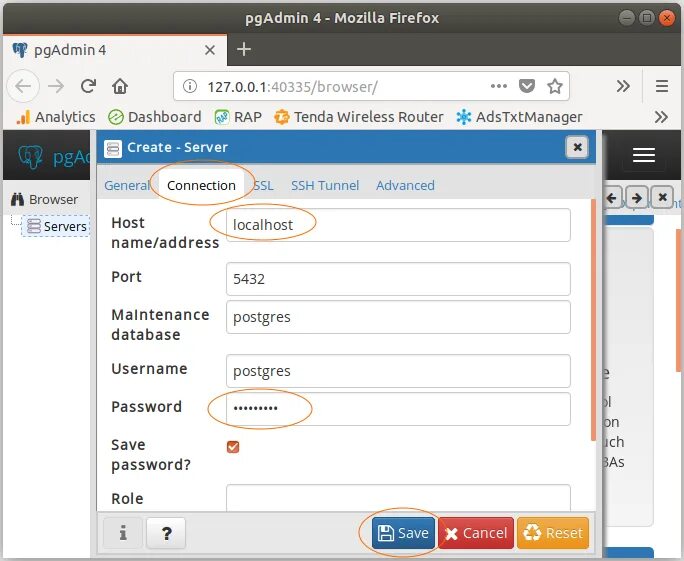Viewport: 684px width, 561px height.
Task: Open dialog help question mark
Action: point(166,533)
